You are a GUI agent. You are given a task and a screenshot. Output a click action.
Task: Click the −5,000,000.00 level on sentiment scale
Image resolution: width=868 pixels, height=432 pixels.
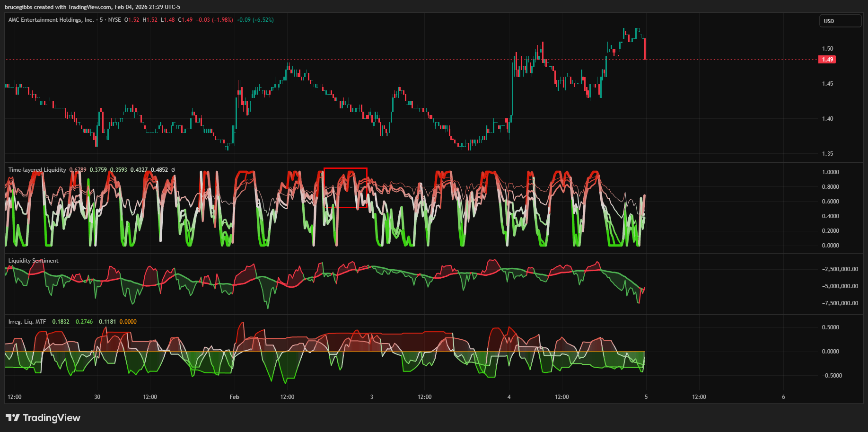click(840, 286)
